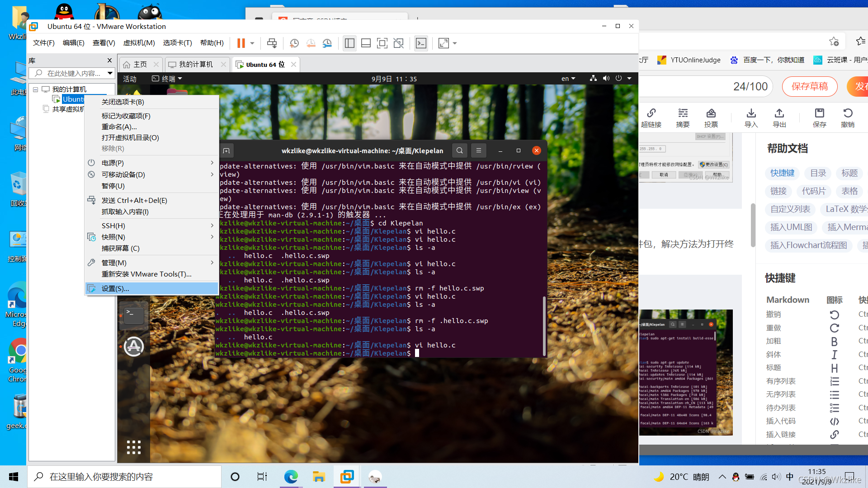Click the 保存草稿 button
Screen dimensions: 868x488
point(809,86)
